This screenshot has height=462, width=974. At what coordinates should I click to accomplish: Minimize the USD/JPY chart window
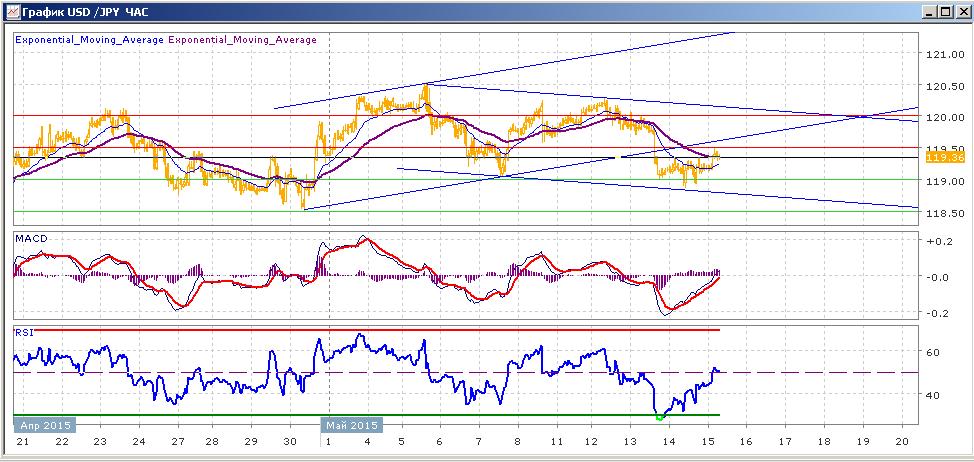(x=931, y=12)
